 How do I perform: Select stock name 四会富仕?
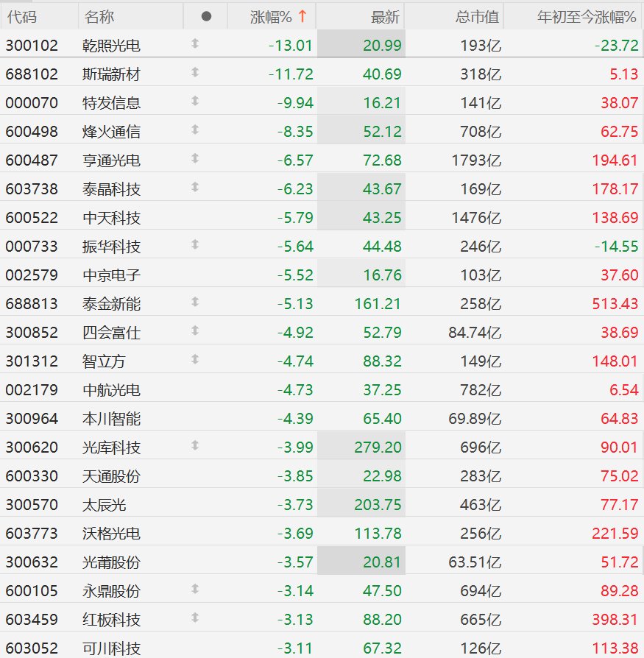click(x=111, y=333)
